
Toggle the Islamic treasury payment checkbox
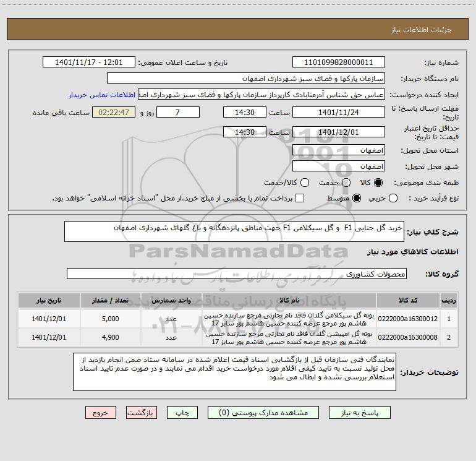(x=300, y=198)
